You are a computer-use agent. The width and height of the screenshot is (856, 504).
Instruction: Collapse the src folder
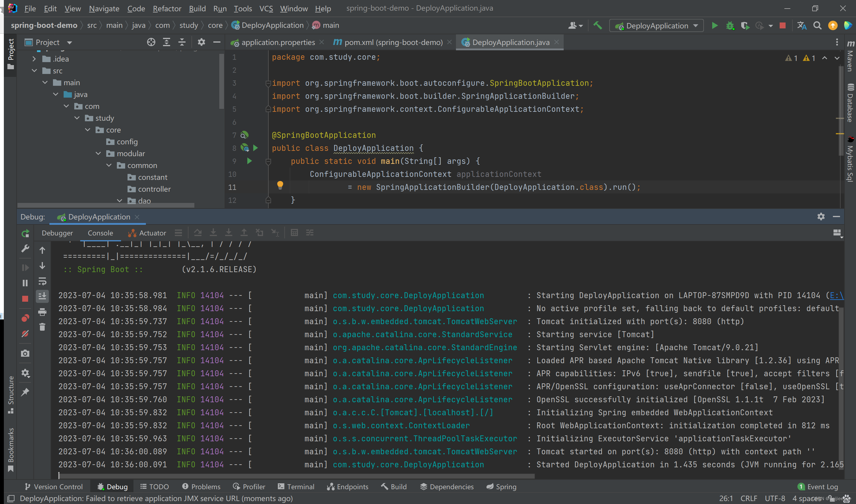tap(34, 71)
